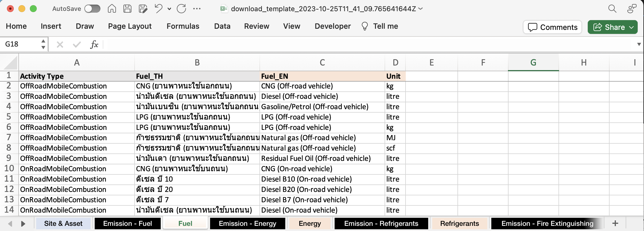Select column G header
The width and height of the screenshot is (644, 231).
pyautogui.click(x=533, y=62)
